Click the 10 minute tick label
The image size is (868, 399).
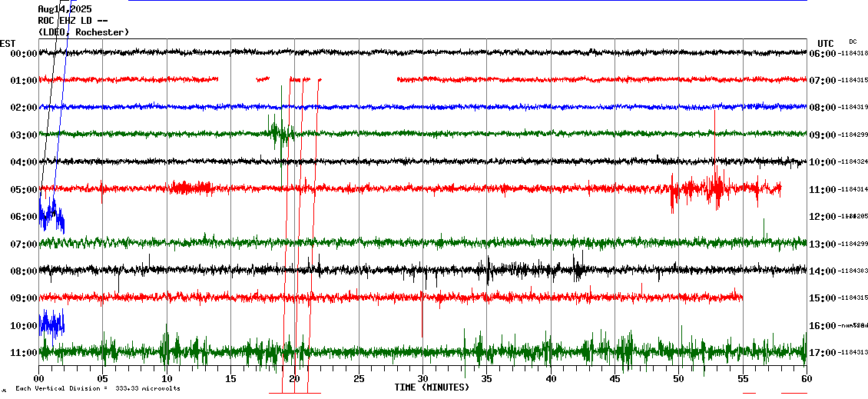pos(167,379)
